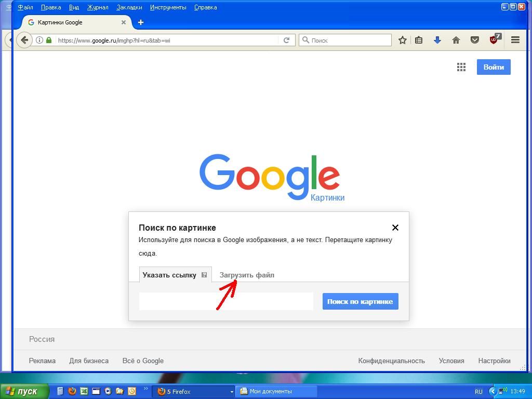
Task: Click the Pocket icon in toolbar
Action: (x=474, y=40)
